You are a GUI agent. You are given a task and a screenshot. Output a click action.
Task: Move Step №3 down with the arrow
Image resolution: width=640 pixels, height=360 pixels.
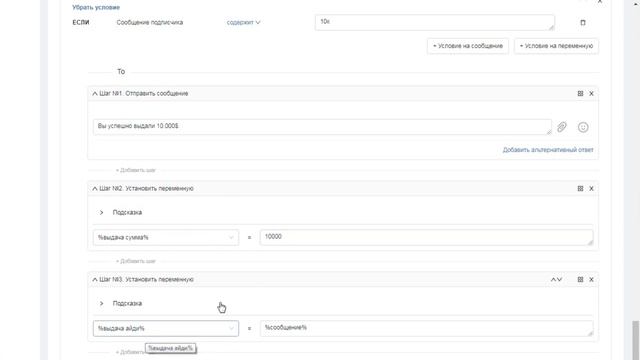560,280
